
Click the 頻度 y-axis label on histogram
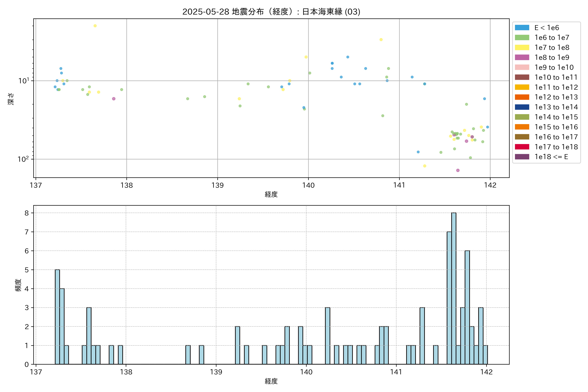[18, 285]
